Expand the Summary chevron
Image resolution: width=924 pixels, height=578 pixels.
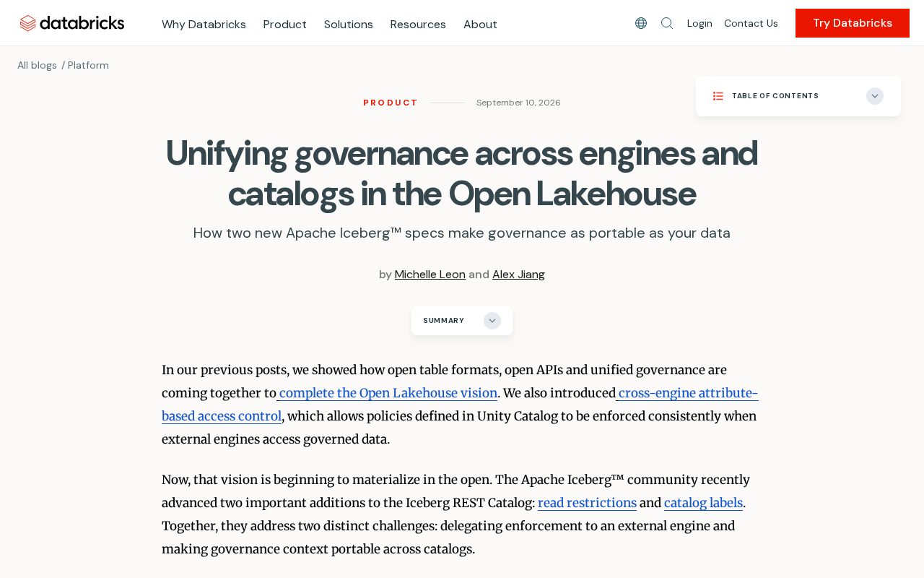pyautogui.click(x=492, y=321)
